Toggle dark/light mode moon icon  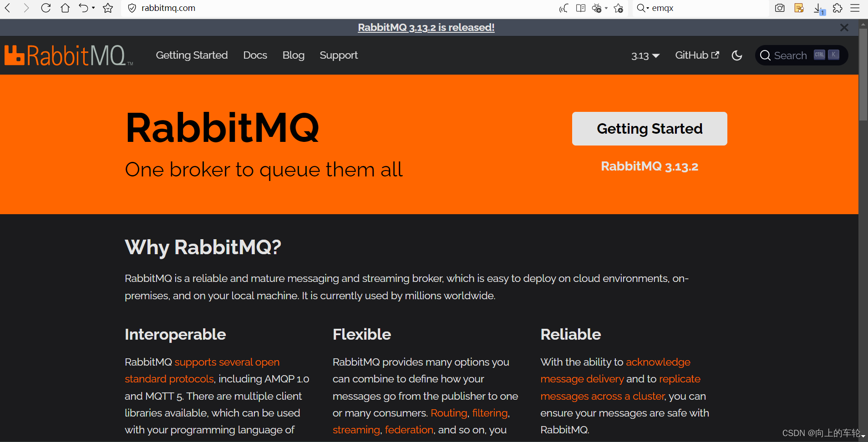(737, 55)
